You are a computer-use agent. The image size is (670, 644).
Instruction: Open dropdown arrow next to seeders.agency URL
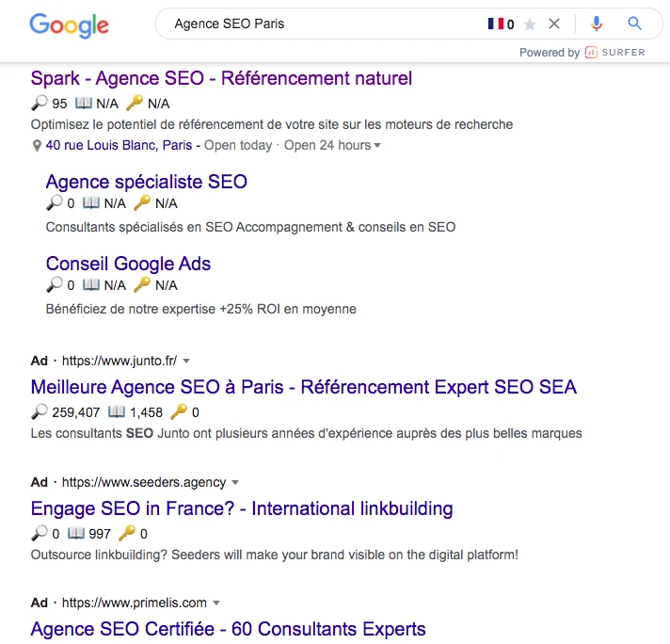235,482
